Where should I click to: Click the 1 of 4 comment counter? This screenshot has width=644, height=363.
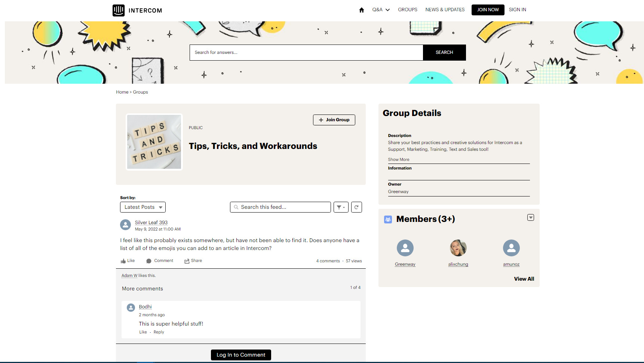pos(355,287)
